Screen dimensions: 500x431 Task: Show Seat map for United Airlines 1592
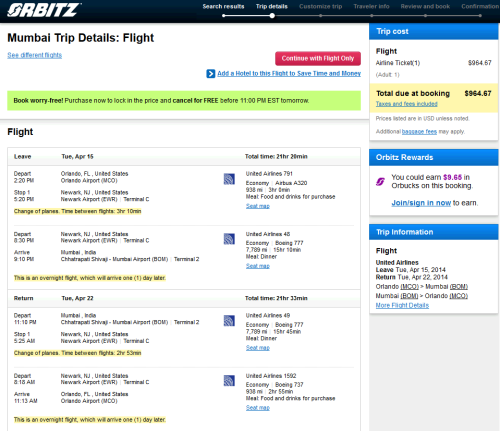tap(258, 407)
